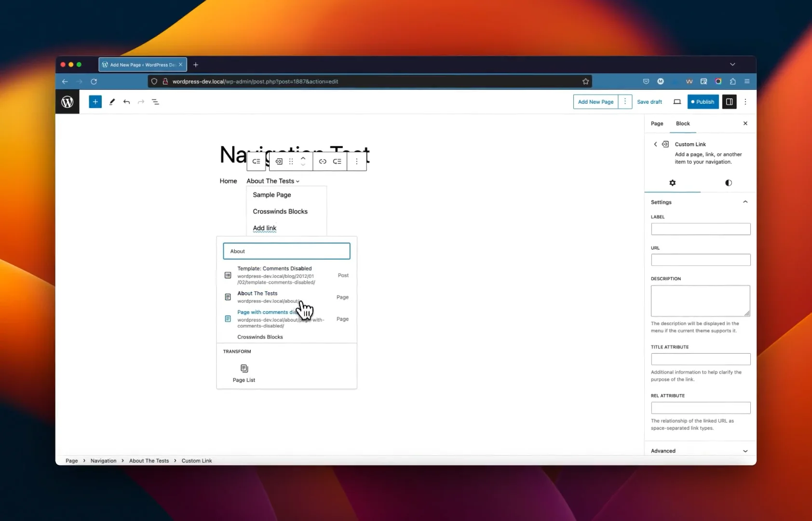Click the block drag handle
The width and height of the screenshot is (812, 521).
pyautogui.click(x=291, y=162)
